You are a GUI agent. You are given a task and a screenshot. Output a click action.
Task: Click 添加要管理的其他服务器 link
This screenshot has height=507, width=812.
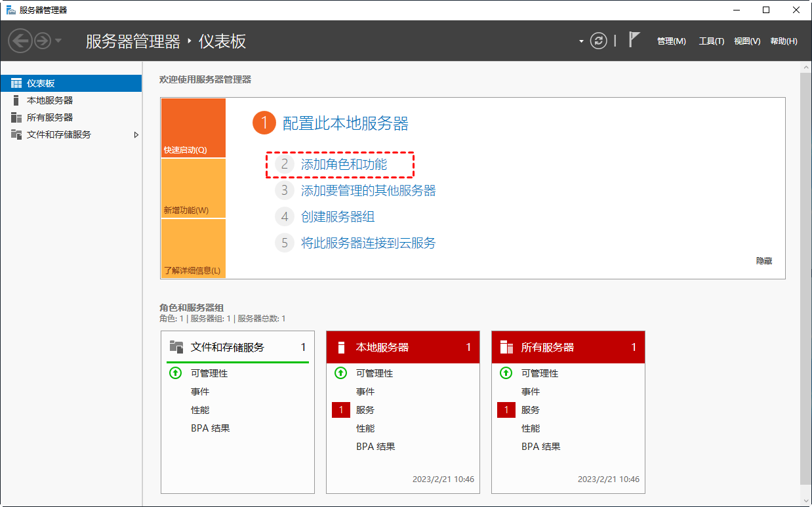(x=368, y=191)
